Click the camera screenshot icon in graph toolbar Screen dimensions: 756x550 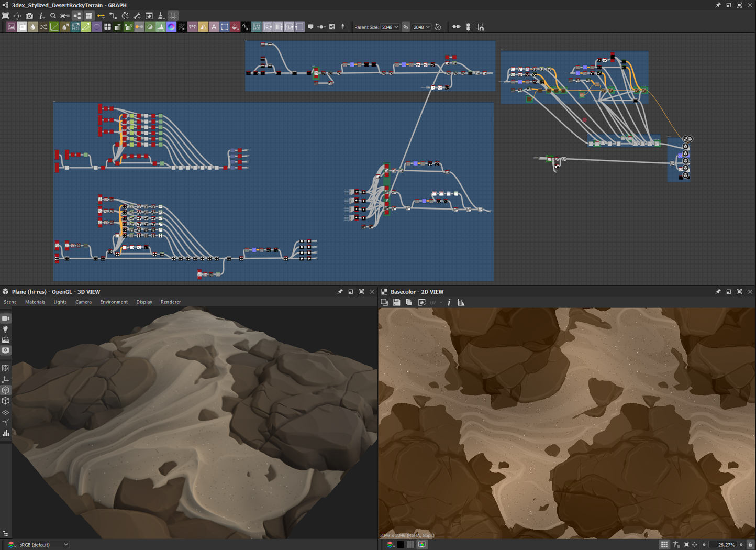29,16
